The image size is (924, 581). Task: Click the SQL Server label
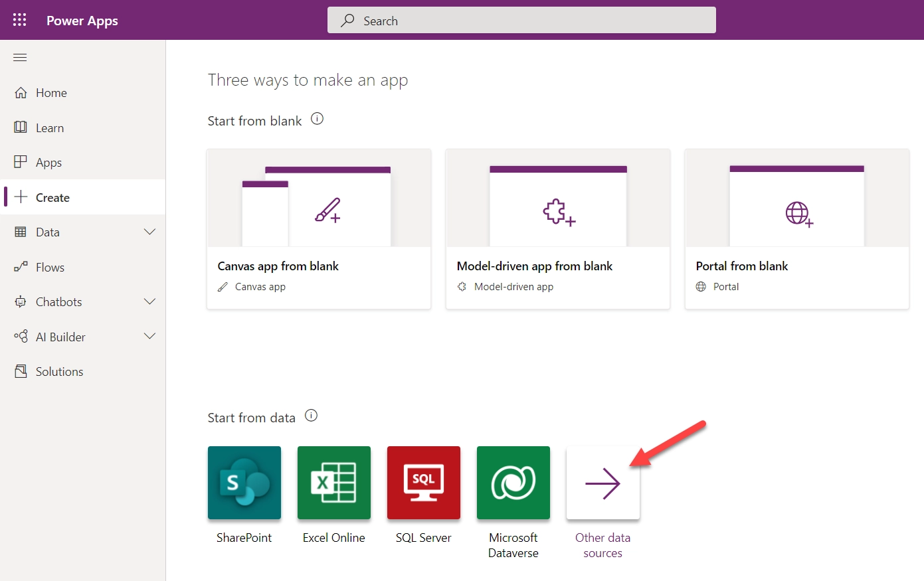click(424, 538)
